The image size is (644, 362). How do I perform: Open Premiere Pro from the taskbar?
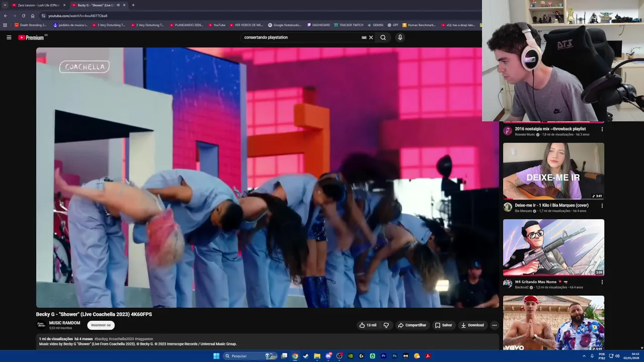(383, 356)
